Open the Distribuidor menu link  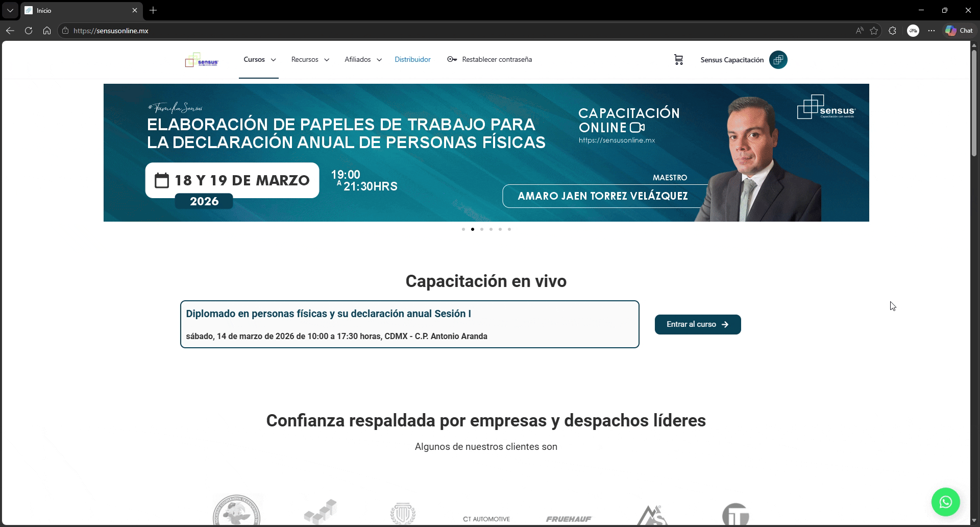[412, 60]
